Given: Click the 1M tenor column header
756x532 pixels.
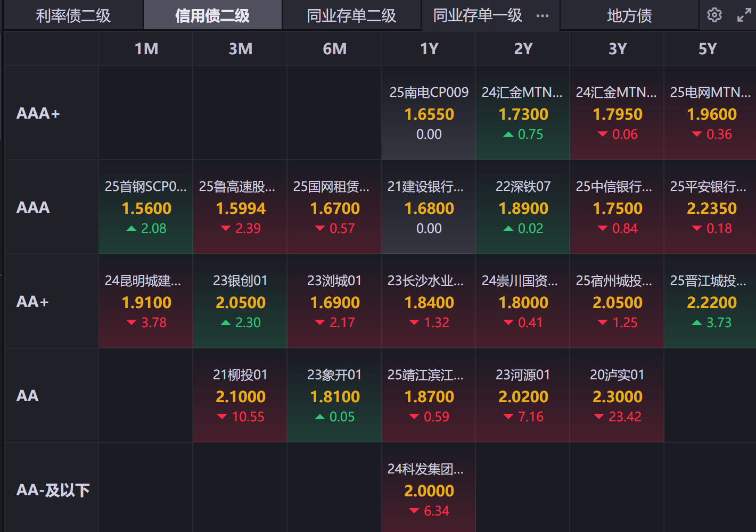Looking at the screenshot, I should (x=146, y=49).
